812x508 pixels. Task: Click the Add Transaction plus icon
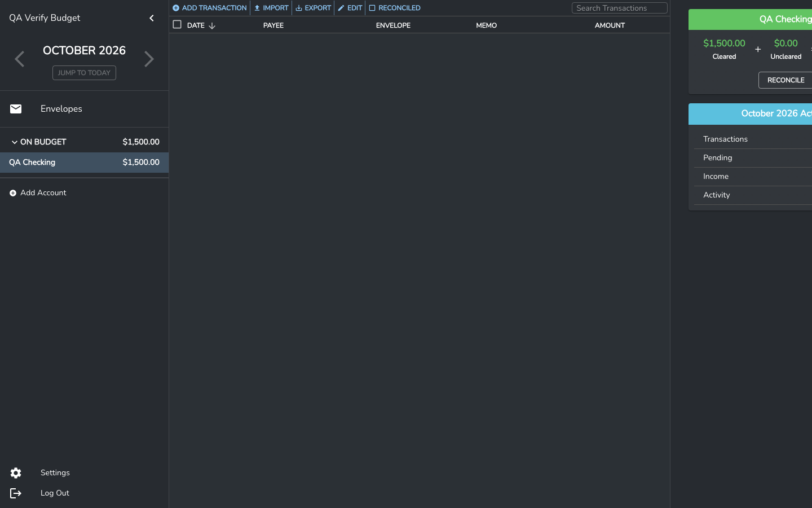coord(176,8)
